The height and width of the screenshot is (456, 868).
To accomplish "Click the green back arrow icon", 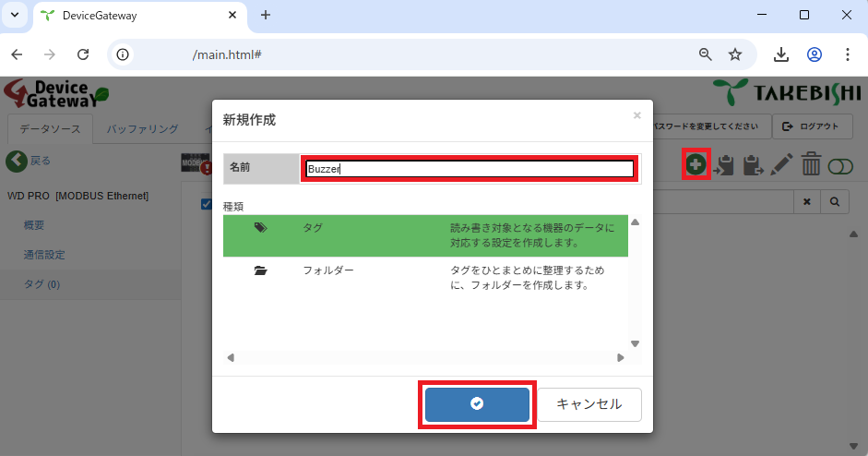I will coord(17,162).
